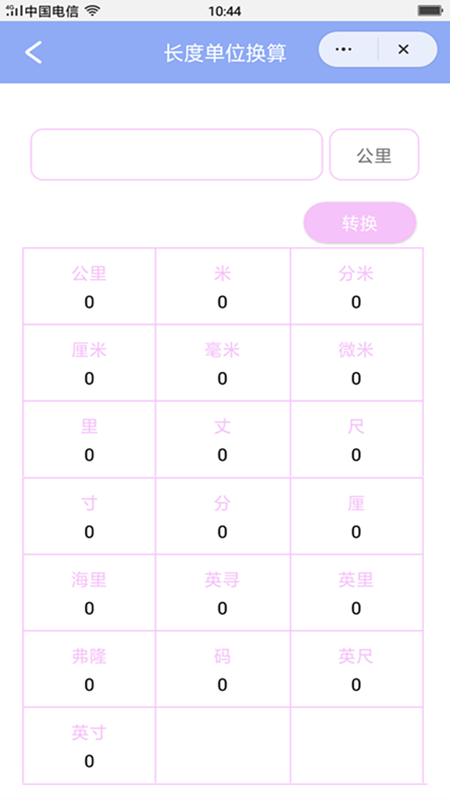
Task: Tap the 英里 result cell
Action: 356,593
